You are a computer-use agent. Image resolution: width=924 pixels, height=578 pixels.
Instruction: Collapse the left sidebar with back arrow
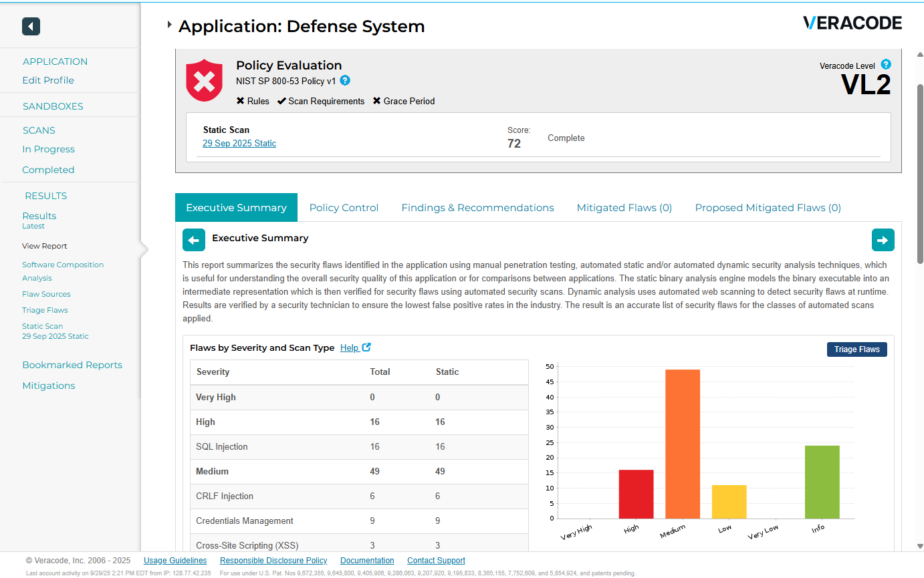[31, 27]
